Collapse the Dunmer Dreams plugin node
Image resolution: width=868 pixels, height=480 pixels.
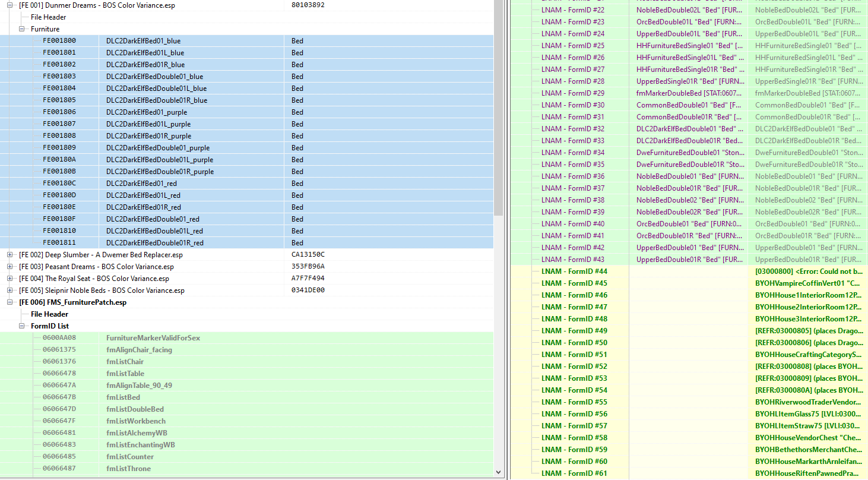click(10, 5)
